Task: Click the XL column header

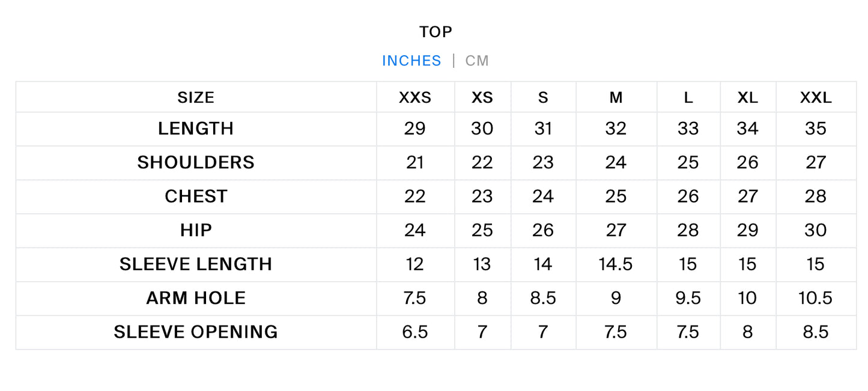Action: tap(748, 98)
